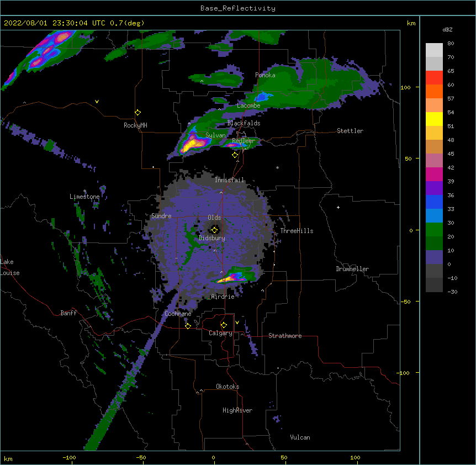Click the Strathmore town label
The width and height of the screenshot is (476, 465).
pos(285,336)
